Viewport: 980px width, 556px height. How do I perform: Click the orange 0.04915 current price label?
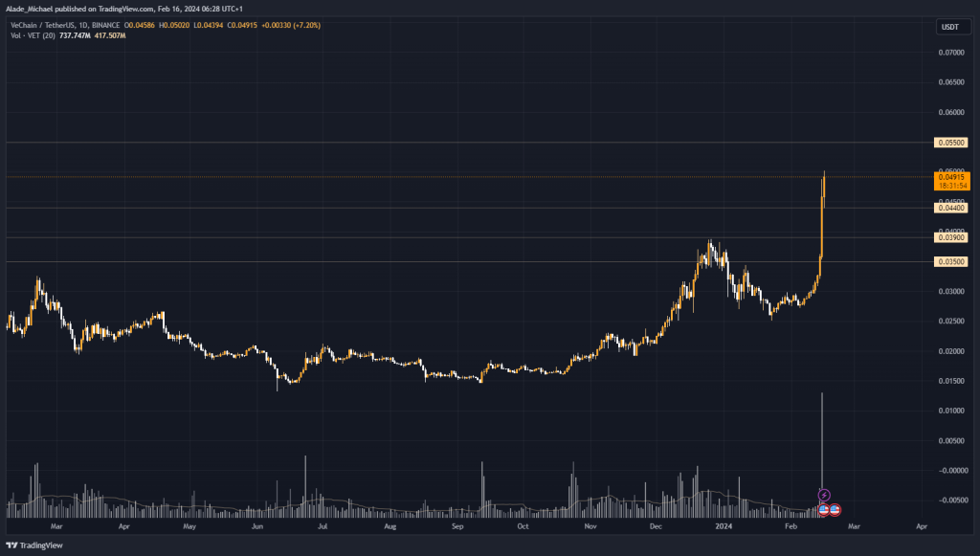[x=952, y=181]
